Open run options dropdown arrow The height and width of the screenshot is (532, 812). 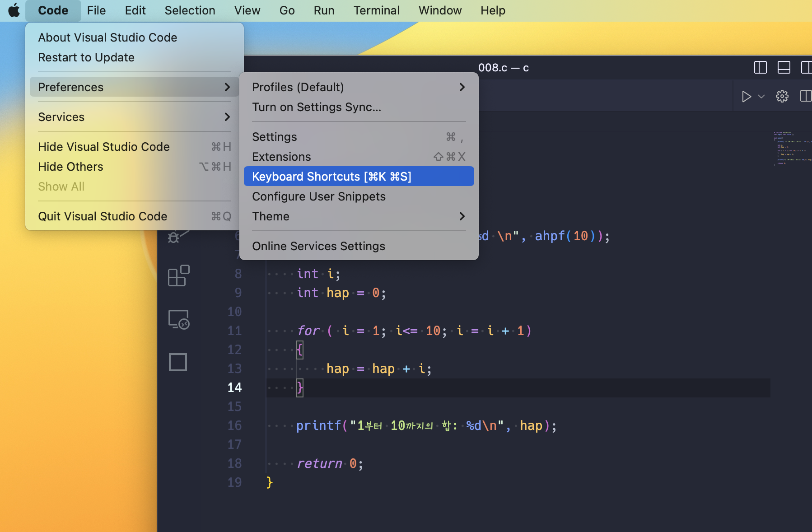pyautogui.click(x=761, y=96)
